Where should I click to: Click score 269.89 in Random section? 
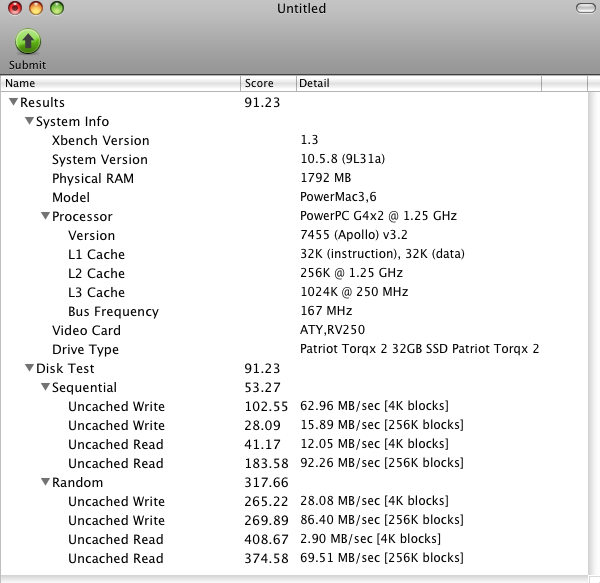pyautogui.click(x=266, y=520)
